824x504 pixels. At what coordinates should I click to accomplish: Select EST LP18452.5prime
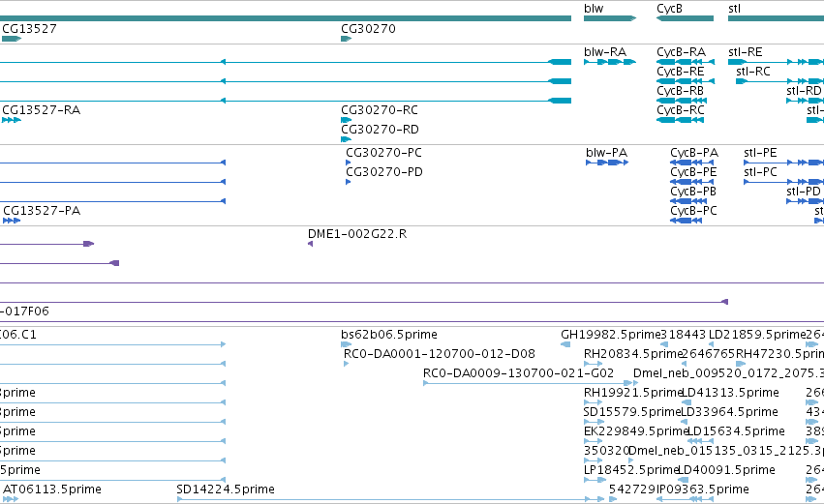631,471
